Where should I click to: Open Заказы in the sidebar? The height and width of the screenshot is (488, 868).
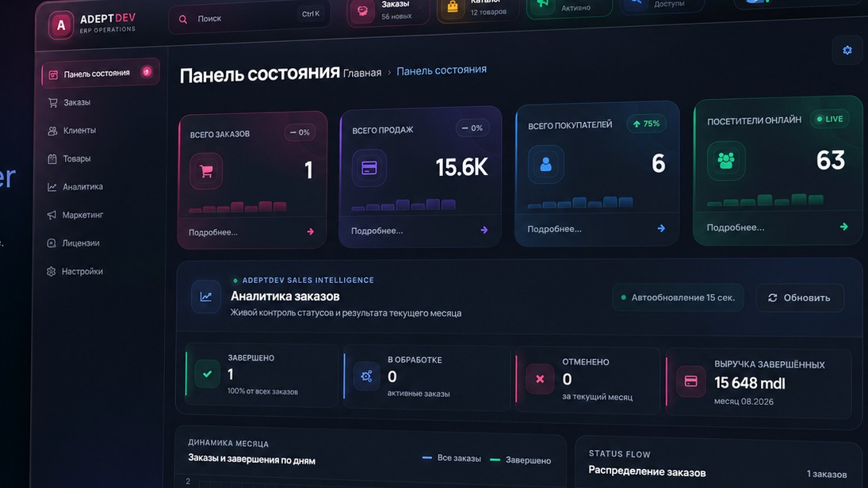[76, 102]
